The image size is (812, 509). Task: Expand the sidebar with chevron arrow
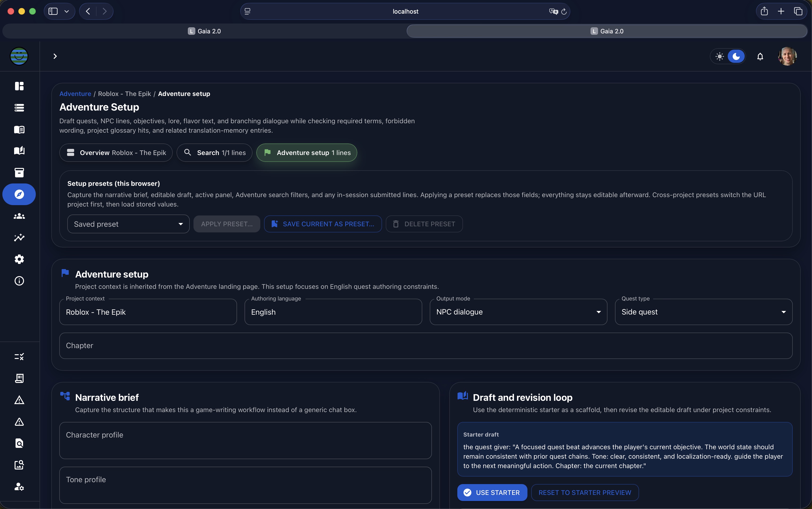point(55,56)
